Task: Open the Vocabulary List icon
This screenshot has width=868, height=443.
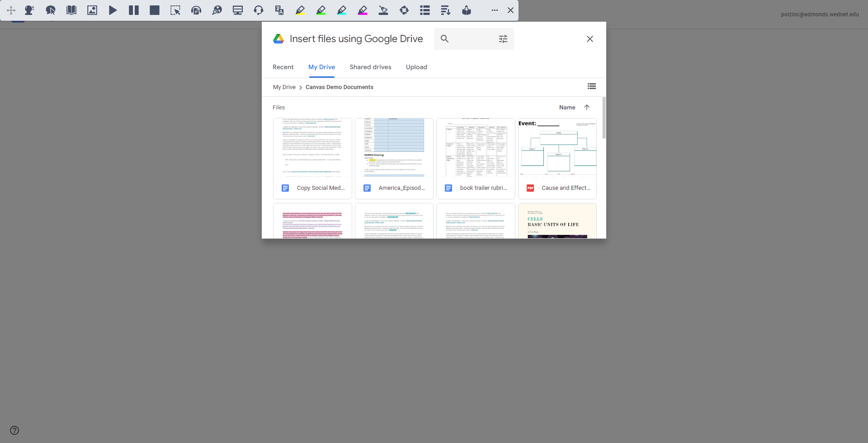Action: pyautogui.click(x=425, y=10)
